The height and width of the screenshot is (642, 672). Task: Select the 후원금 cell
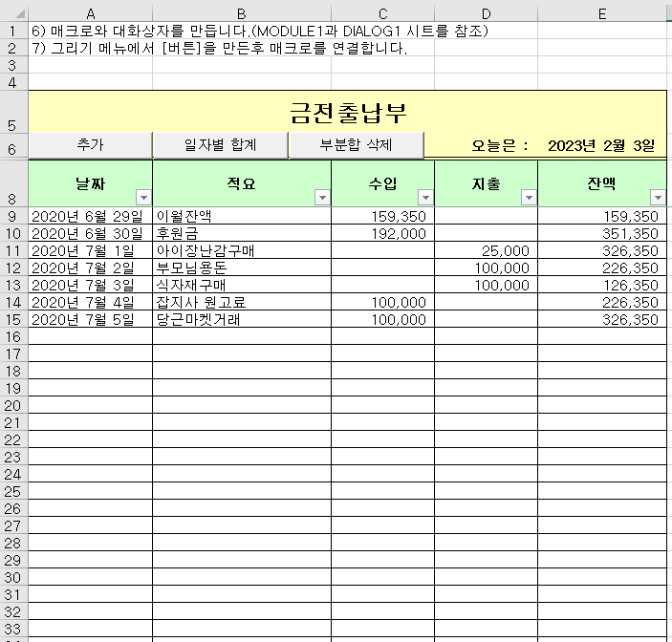click(x=242, y=233)
